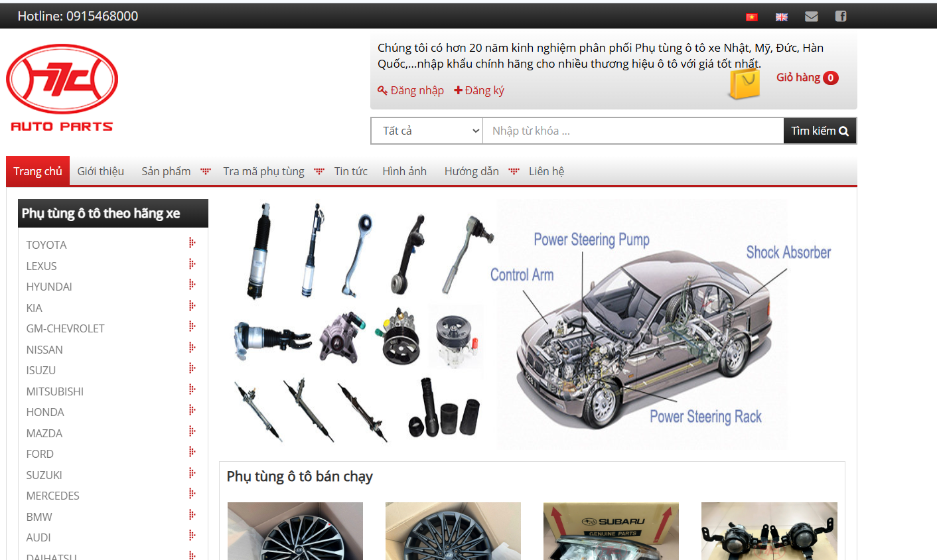Open the Tra mã phụ tùng menu
This screenshot has width=937, height=560.
263,171
